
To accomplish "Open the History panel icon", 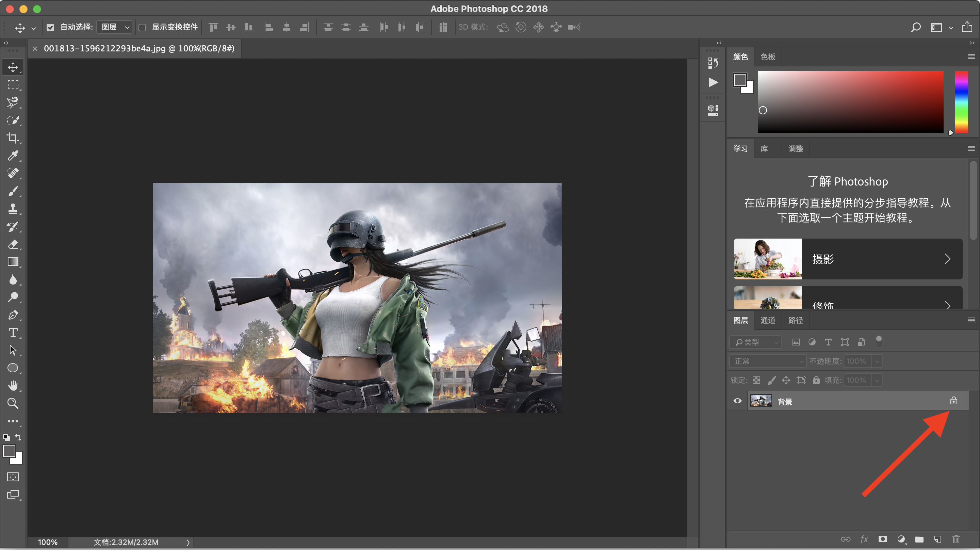I will click(x=713, y=63).
